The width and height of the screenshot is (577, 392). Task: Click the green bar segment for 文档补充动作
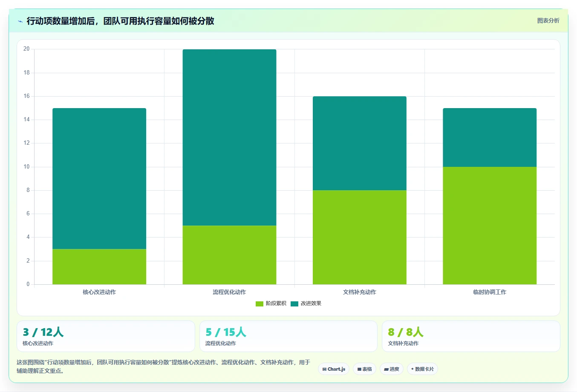[x=360, y=237]
